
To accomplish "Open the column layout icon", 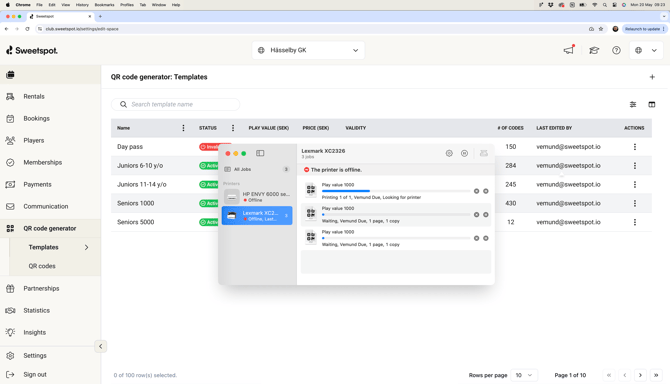I will coord(652,104).
